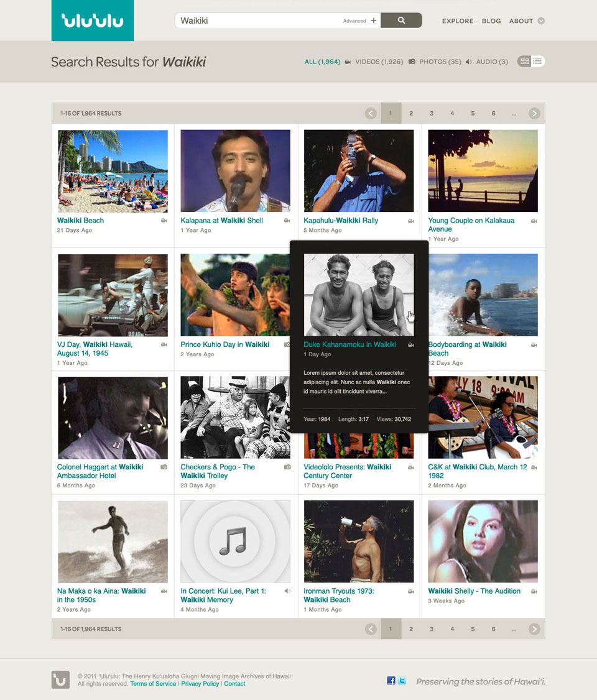Click the ulu'ulu logo in header

click(93, 21)
